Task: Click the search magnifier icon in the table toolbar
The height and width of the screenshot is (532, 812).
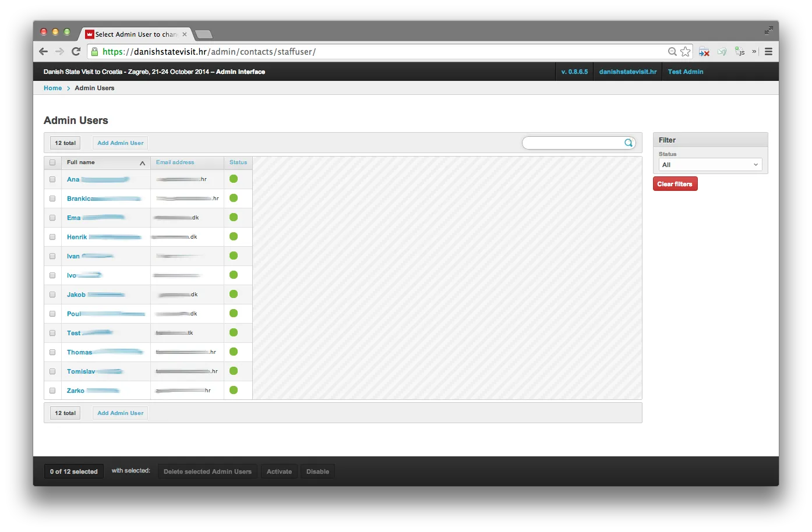Action: [x=629, y=143]
